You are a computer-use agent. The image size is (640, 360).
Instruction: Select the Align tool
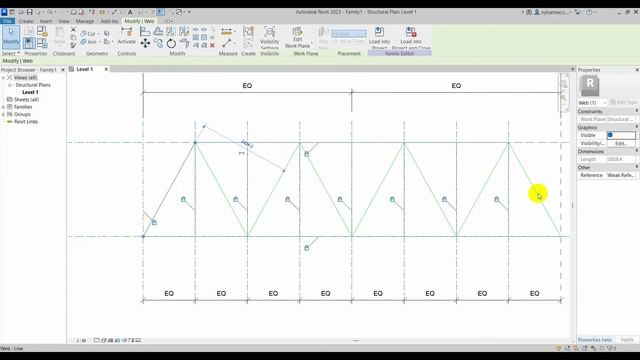[145, 31]
